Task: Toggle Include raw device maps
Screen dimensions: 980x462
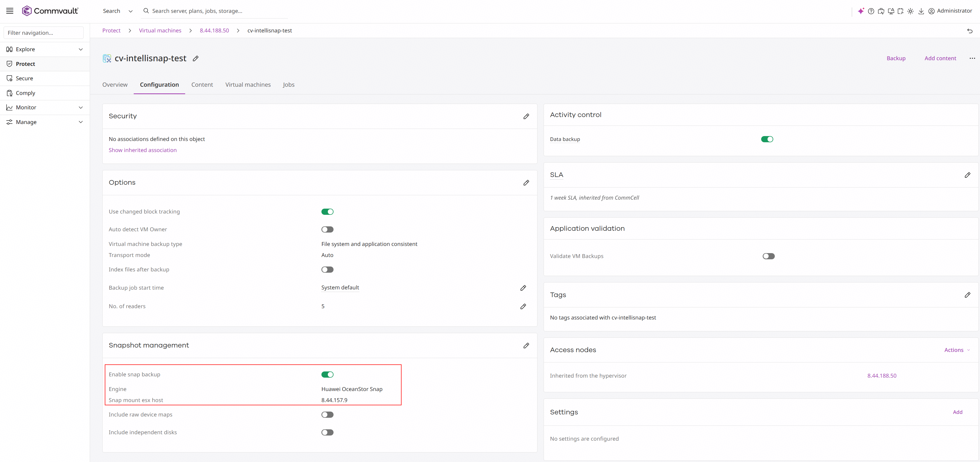Action: coord(327,414)
